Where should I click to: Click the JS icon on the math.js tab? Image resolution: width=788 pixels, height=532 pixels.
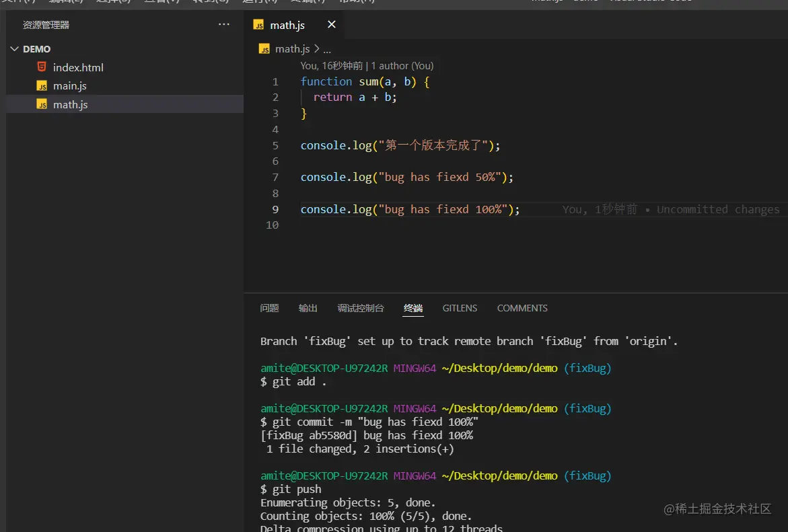tap(258, 24)
